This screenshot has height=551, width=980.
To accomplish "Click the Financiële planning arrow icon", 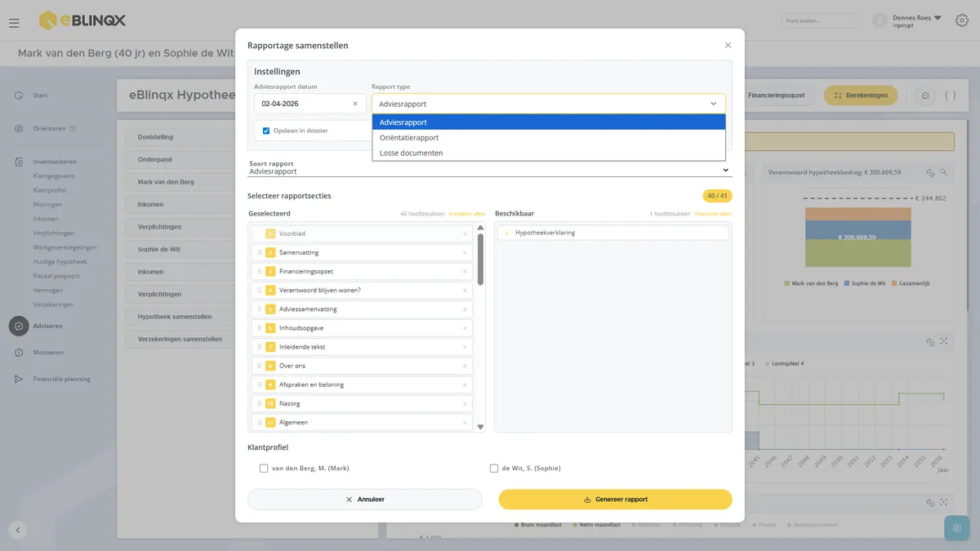I will (x=19, y=379).
